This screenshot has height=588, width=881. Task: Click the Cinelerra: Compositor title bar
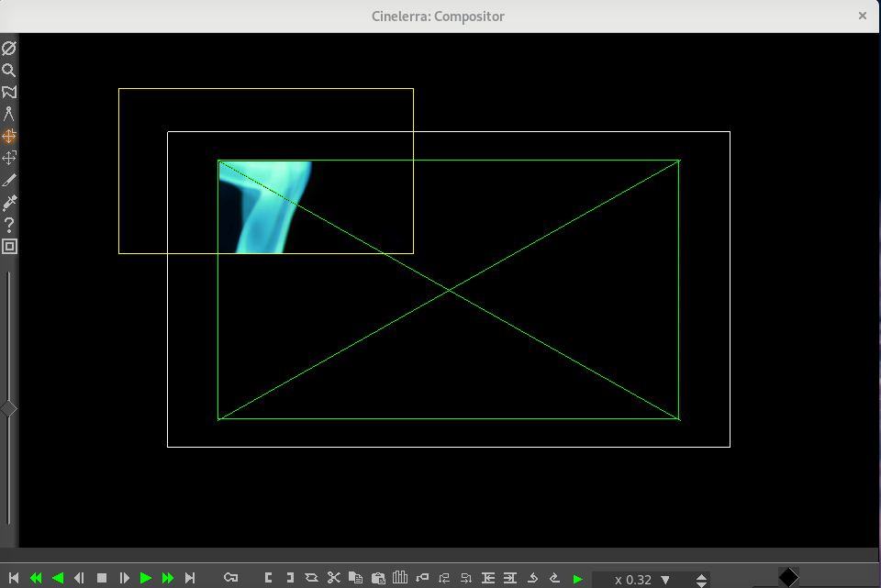(x=439, y=16)
